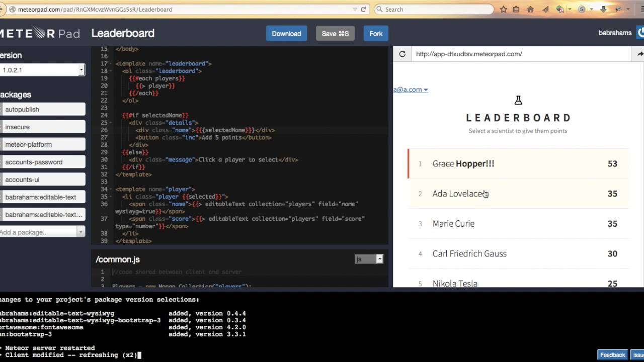Image resolution: width=644 pixels, height=362 pixels.
Task: Click the globe extension icon
Action: 560,9
